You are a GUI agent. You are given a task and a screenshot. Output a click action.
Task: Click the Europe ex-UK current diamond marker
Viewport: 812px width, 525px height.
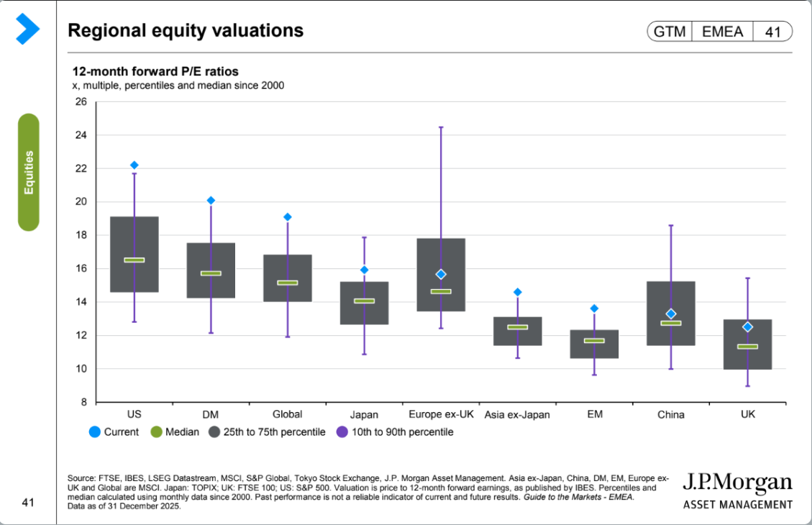click(441, 274)
